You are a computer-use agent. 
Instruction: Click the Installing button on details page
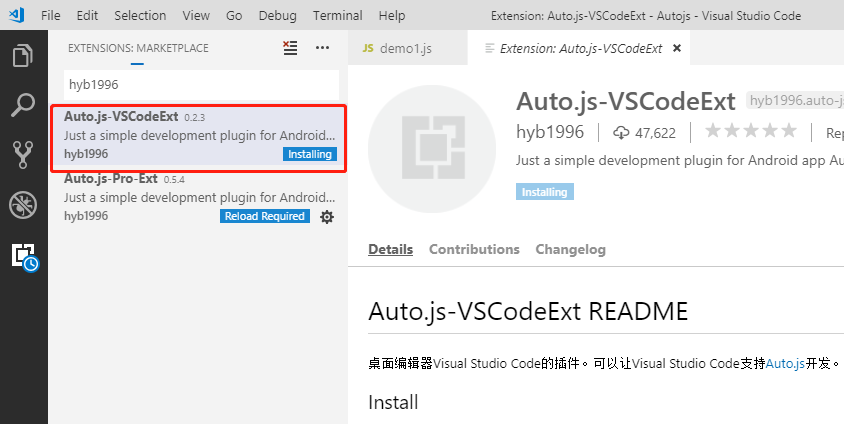pyautogui.click(x=544, y=192)
